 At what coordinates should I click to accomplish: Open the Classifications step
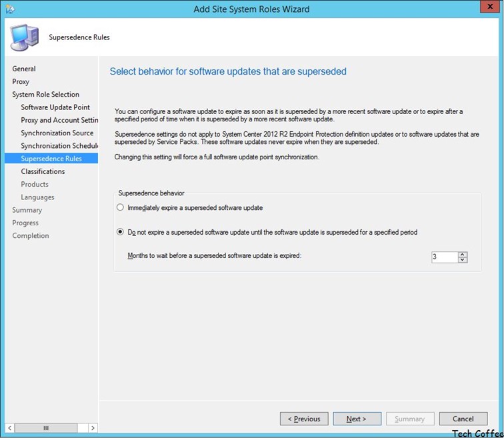coord(43,171)
